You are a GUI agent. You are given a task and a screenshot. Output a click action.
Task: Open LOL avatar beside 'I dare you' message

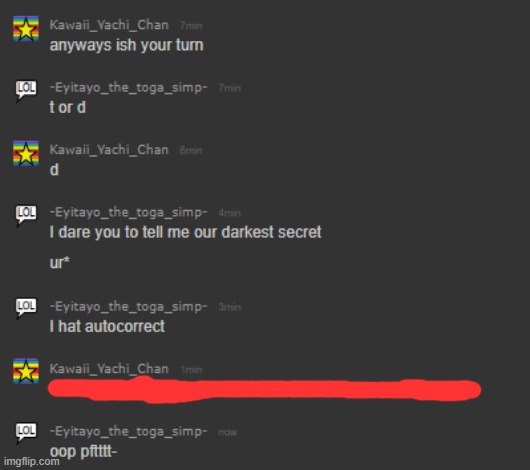[x=26, y=215]
